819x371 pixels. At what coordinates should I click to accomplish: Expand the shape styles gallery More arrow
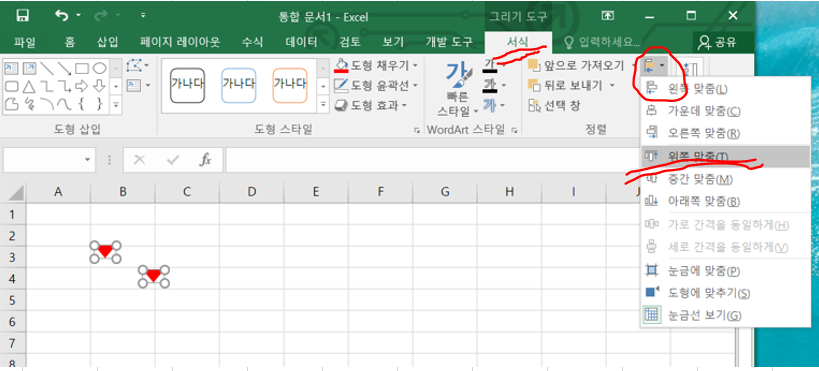[324, 105]
